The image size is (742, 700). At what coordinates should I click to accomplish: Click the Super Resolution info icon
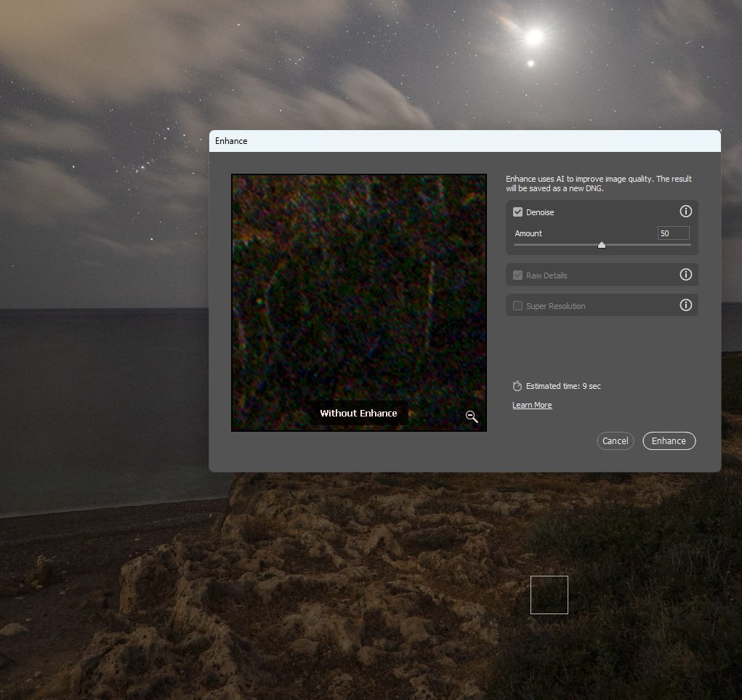[685, 305]
